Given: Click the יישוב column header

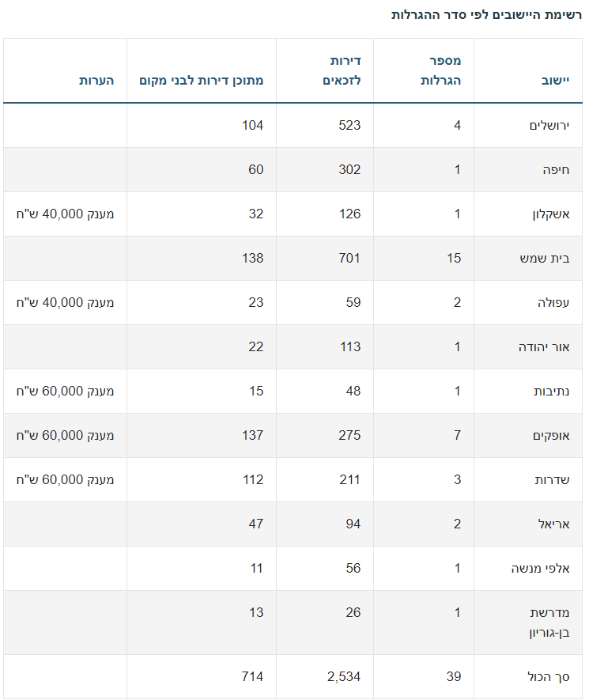Looking at the screenshot, I should (555, 81).
